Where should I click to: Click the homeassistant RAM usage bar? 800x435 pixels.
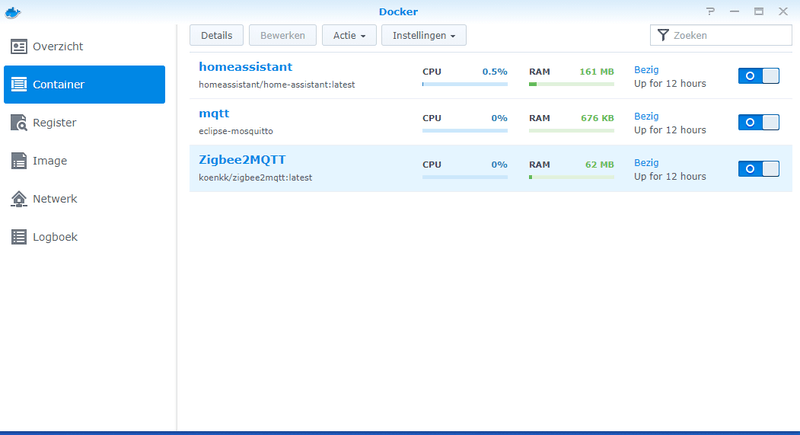coord(571,84)
